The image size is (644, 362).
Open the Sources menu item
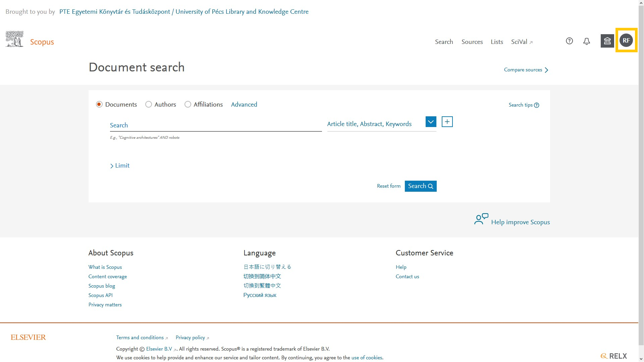coord(472,42)
